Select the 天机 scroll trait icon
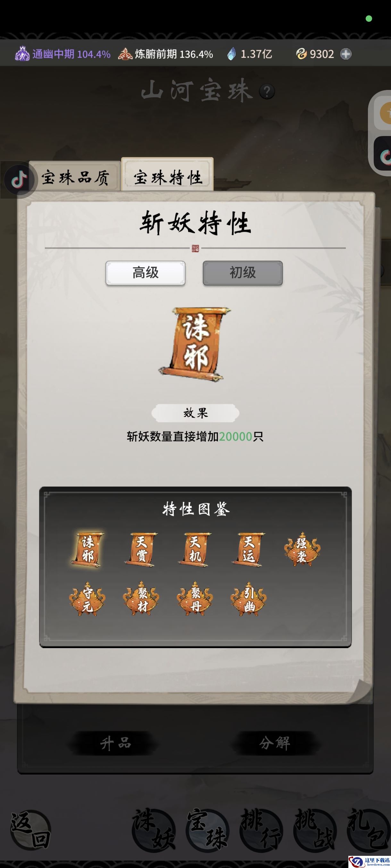This screenshot has width=391, height=868. [x=195, y=550]
